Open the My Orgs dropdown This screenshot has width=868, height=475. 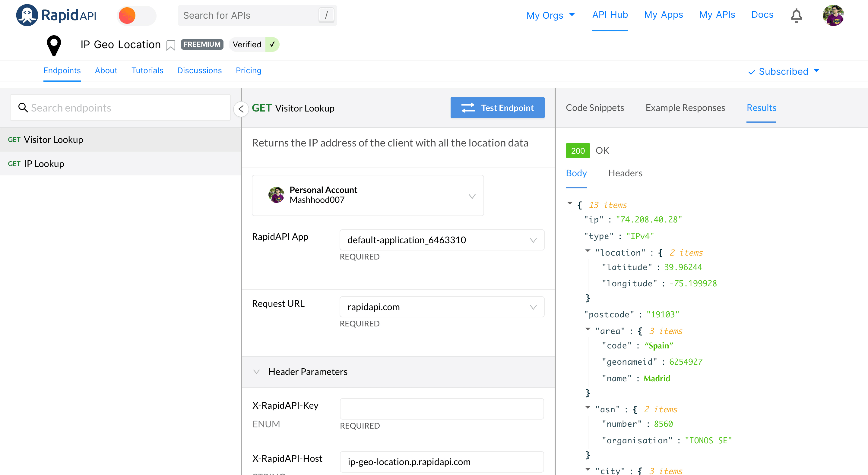pyautogui.click(x=551, y=15)
